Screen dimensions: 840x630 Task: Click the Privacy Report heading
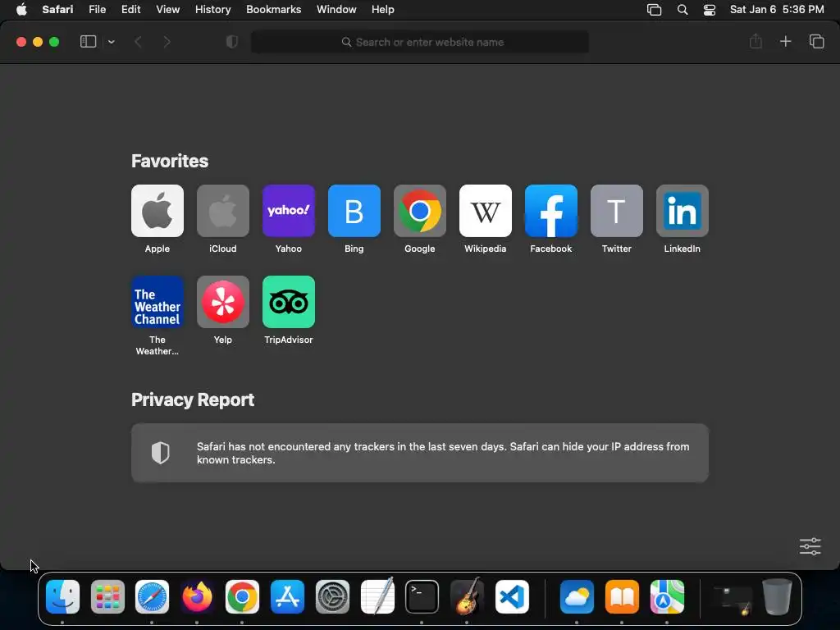193,400
